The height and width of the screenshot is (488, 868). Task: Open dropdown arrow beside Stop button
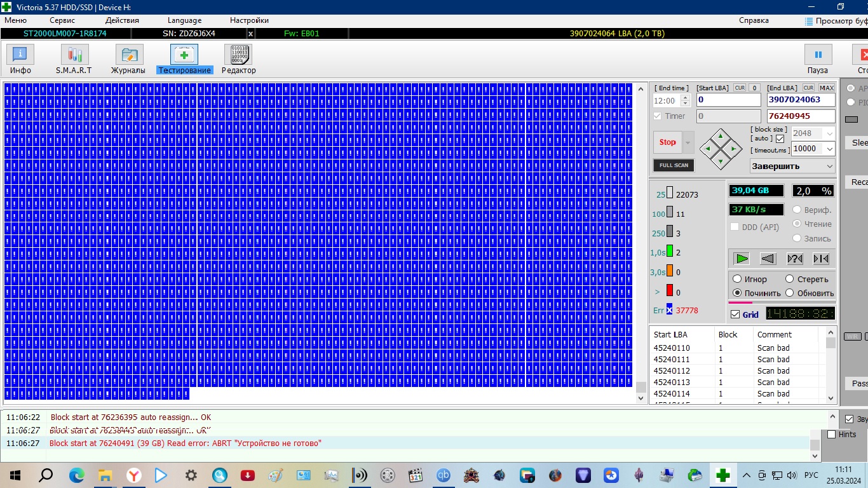coord(688,142)
